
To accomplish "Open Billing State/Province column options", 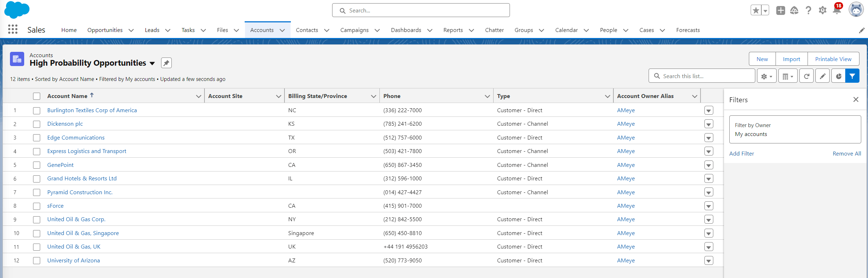I will pyautogui.click(x=373, y=96).
